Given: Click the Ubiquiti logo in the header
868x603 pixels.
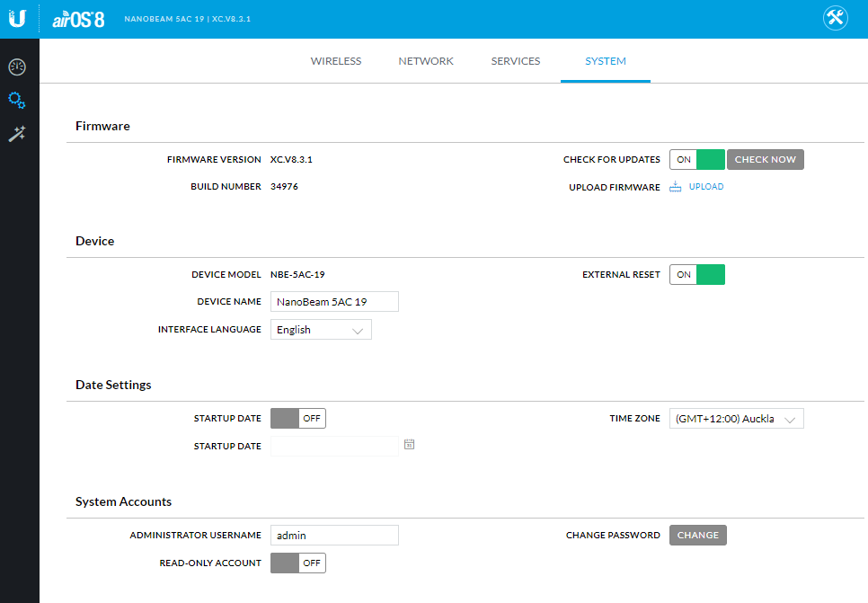Looking at the screenshot, I should [17, 17].
